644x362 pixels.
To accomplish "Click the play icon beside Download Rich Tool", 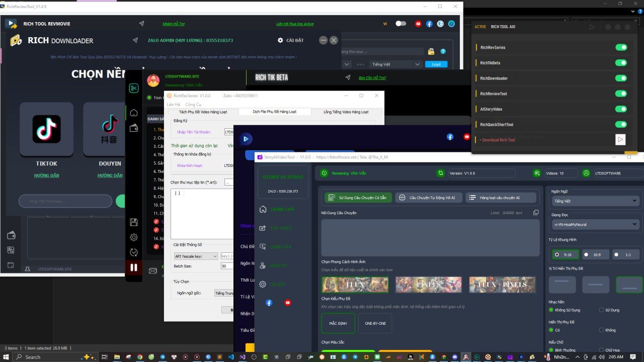I will 620,140.
